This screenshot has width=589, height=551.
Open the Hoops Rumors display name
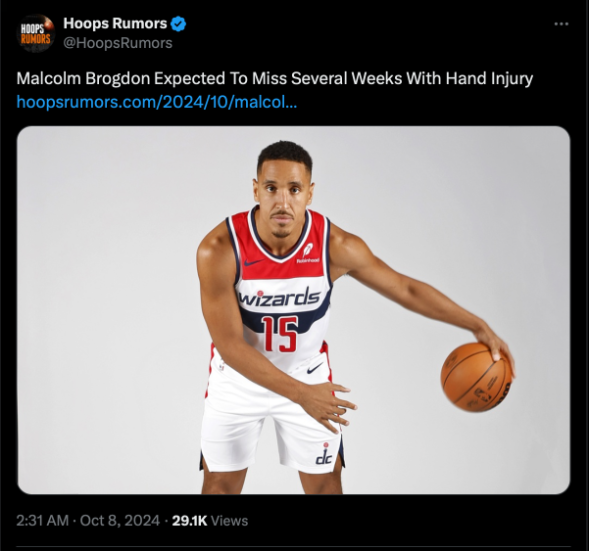[115, 24]
